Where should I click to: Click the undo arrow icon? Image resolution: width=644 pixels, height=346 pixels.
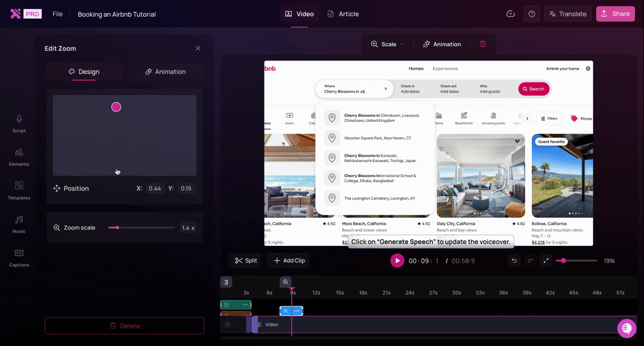514,260
